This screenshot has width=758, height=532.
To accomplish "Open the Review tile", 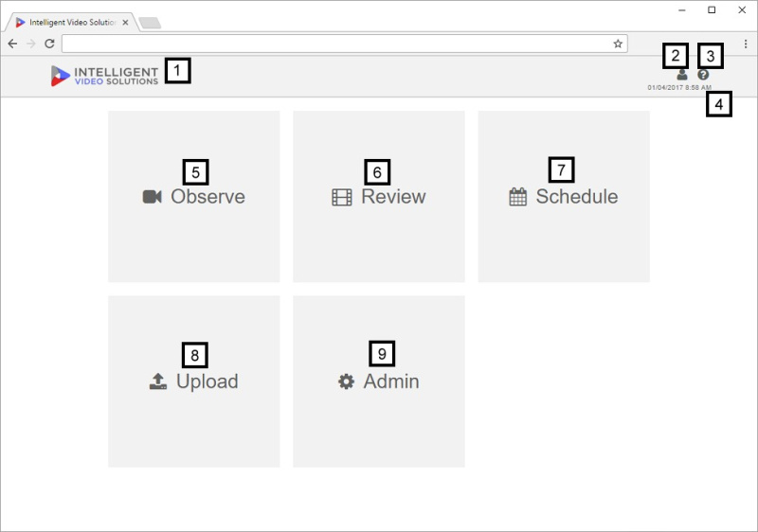I will [x=379, y=197].
